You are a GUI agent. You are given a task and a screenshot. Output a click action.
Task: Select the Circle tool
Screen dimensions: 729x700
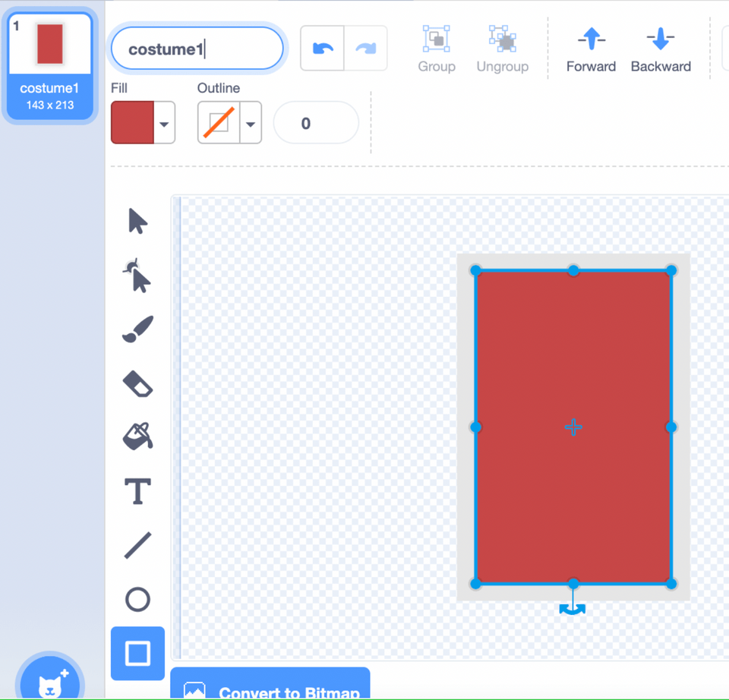137,599
